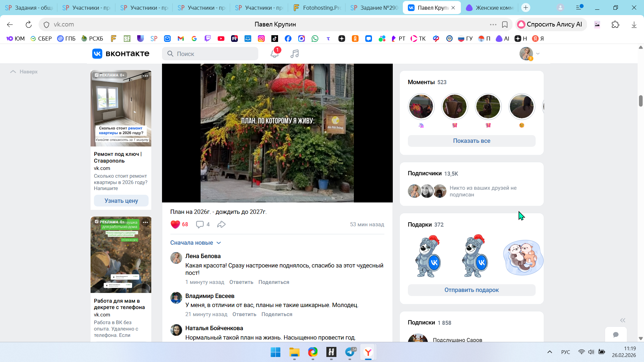Switch to 'Женские комм' browser tab
The width and height of the screenshot is (644, 362).
490,7
